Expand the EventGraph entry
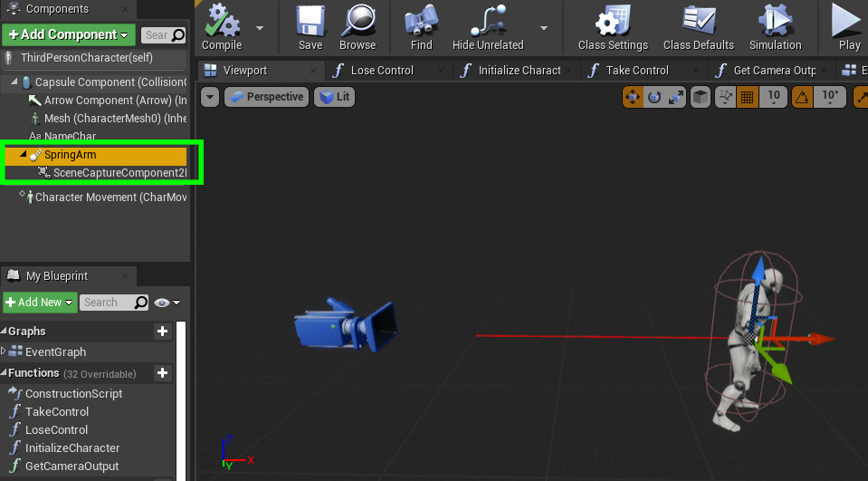Viewport: 868px width, 481px height. click(x=4, y=351)
